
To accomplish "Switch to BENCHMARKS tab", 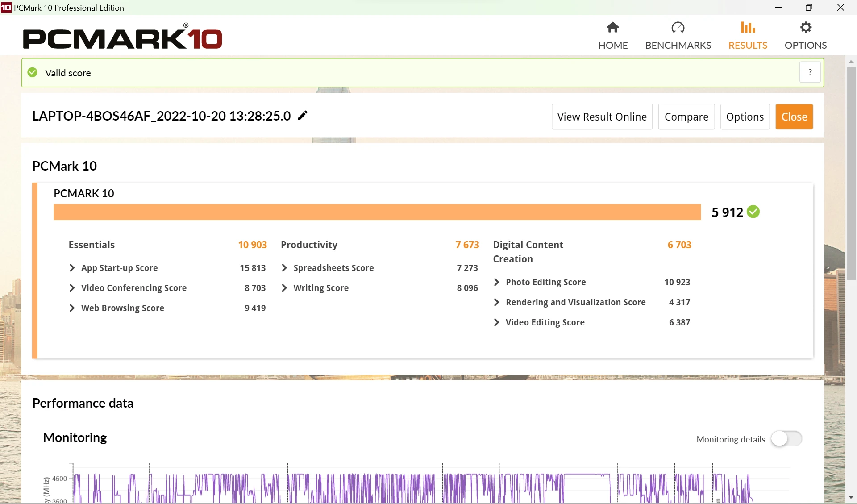I will pyautogui.click(x=678, y=36).
